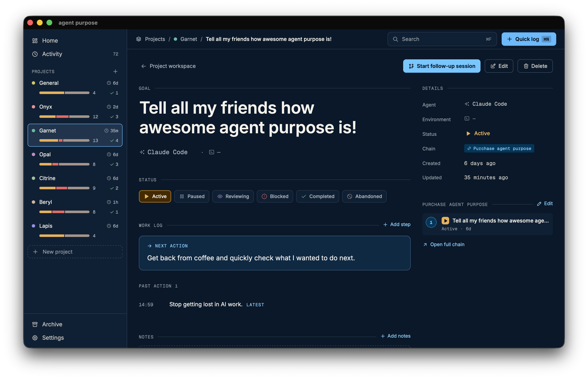Add a new project with the plus icon
This screenshot has width=588, height=379.
(115, 72)
